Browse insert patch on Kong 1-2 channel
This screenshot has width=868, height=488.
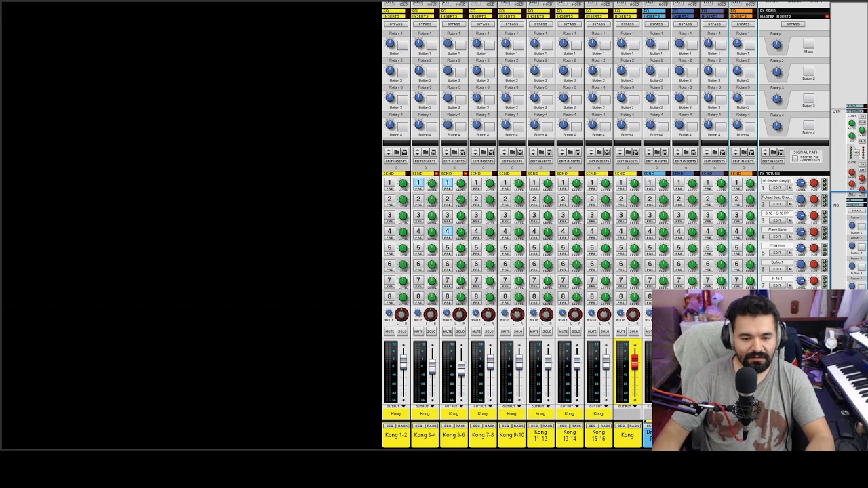pos(397,152)
